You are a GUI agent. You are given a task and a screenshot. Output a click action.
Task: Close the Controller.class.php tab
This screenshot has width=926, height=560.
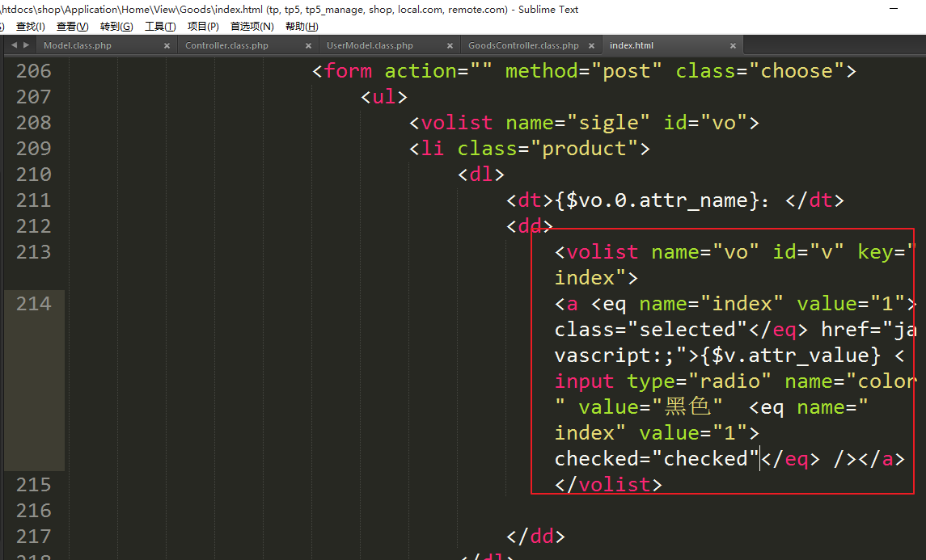click(x=309, y=46)
